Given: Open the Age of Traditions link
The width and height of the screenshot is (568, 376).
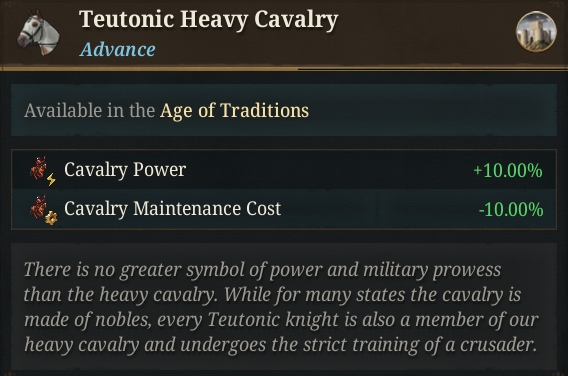Looking at the screenshot, I should click(x=234, y=110).
